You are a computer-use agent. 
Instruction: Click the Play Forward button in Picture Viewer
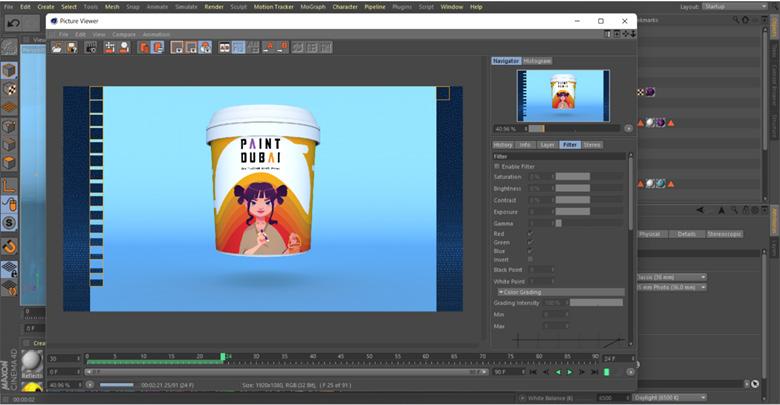(570, 372)
